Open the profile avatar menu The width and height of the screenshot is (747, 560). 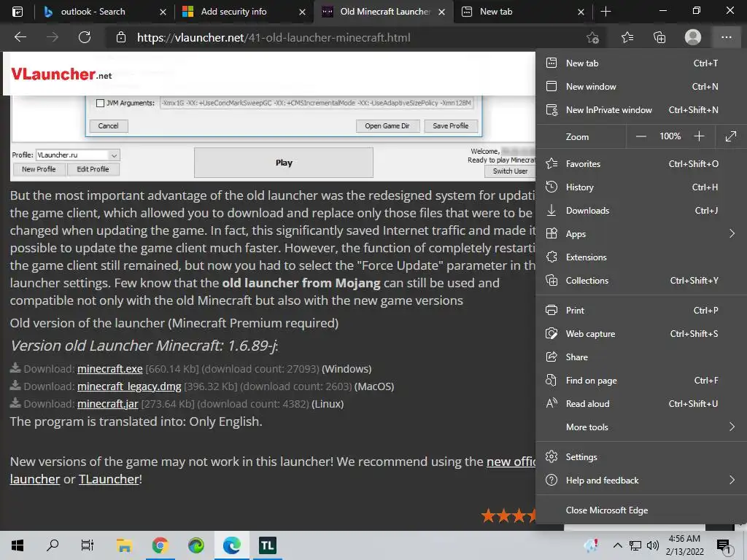click(693, 37)
